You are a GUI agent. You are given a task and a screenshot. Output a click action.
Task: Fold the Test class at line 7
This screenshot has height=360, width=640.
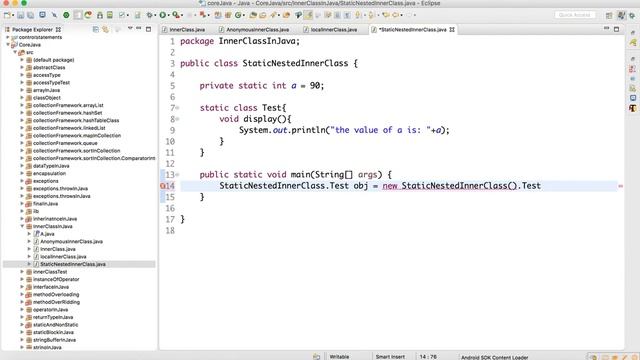coord(178,108)
